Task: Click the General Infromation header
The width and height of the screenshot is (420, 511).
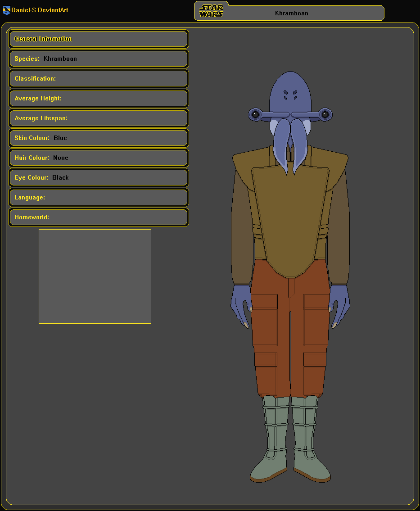Action: coord(99,39)
